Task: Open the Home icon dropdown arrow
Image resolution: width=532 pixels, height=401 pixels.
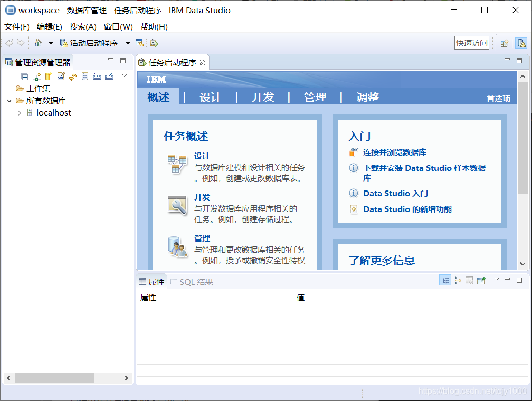Action: (x=51, y=43)
